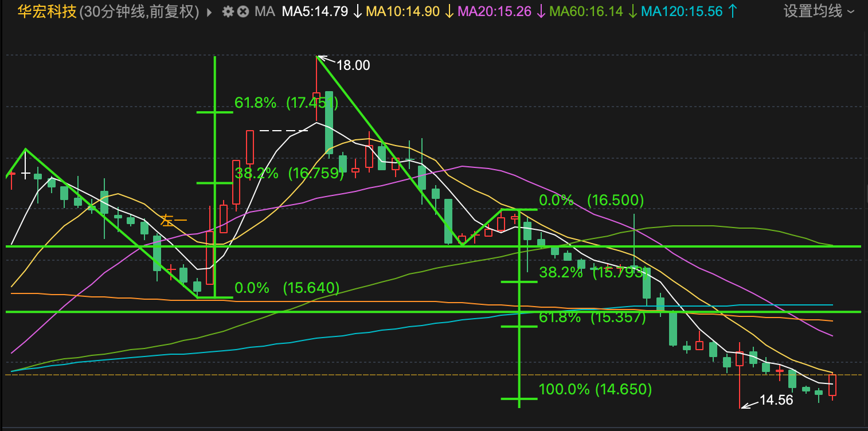Select the MA60:16.14 value
Screen dimensions: 868x431
coord(586,11)
